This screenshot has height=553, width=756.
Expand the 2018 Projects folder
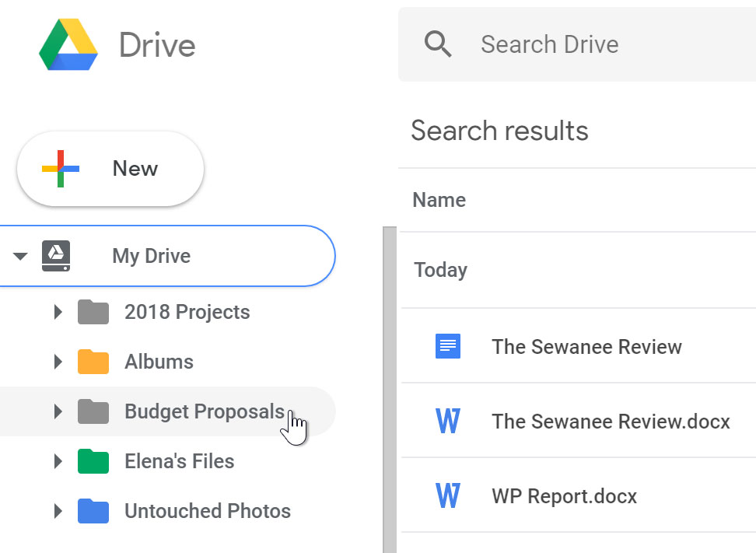point(58,312)
